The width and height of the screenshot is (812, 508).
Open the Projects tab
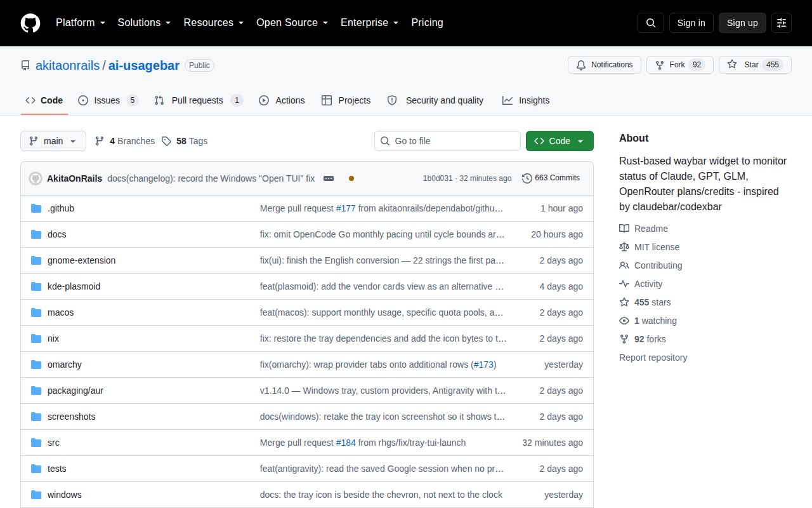pos(346,100)
